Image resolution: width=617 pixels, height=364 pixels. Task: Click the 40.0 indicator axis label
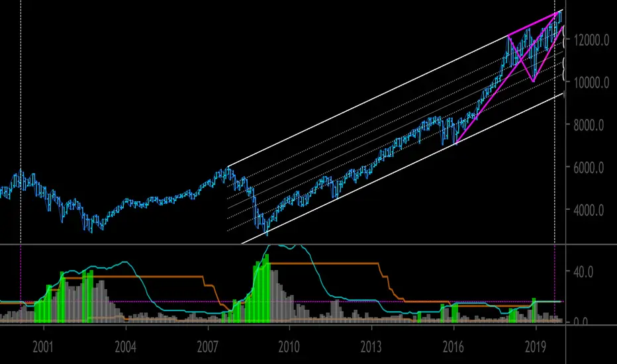583,272
